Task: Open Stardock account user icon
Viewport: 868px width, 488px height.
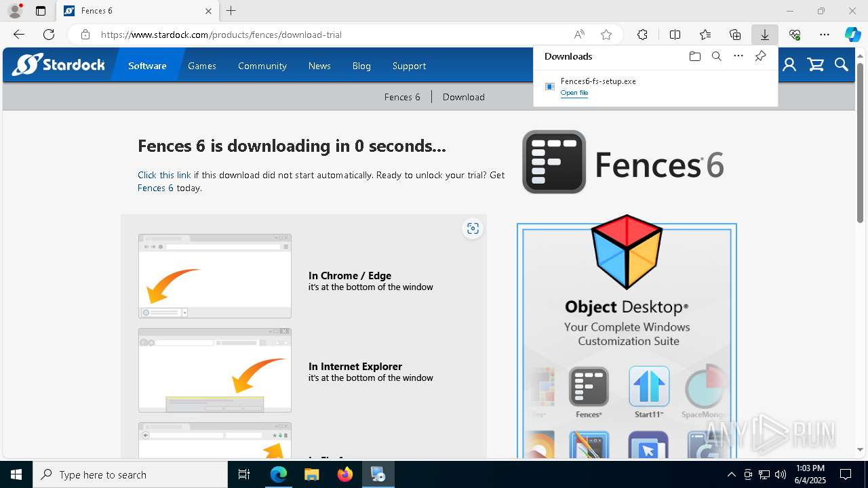Action: click(x=789, y=65)
